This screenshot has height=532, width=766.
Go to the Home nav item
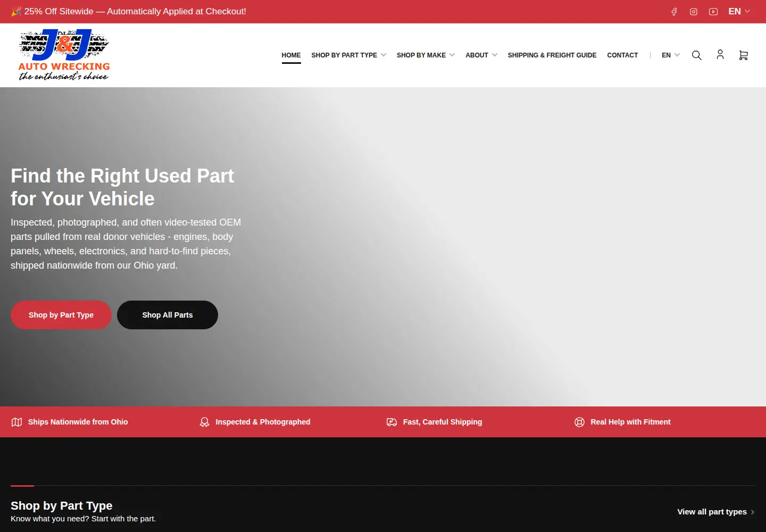291,55
